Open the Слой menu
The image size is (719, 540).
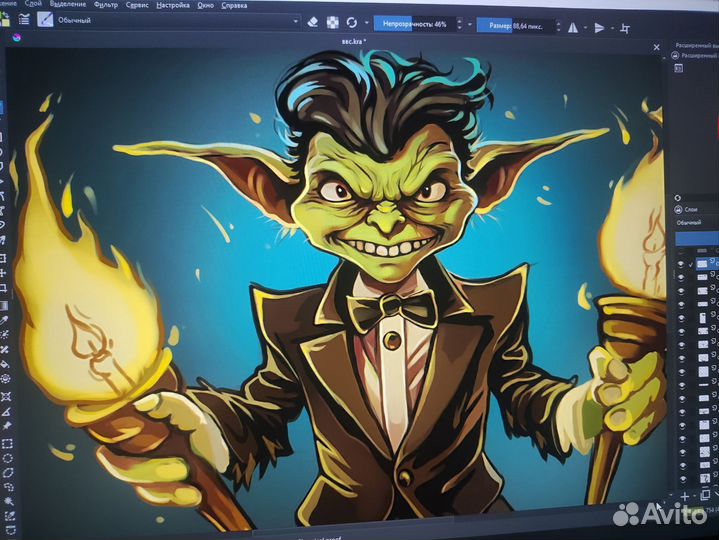[33, 3]
